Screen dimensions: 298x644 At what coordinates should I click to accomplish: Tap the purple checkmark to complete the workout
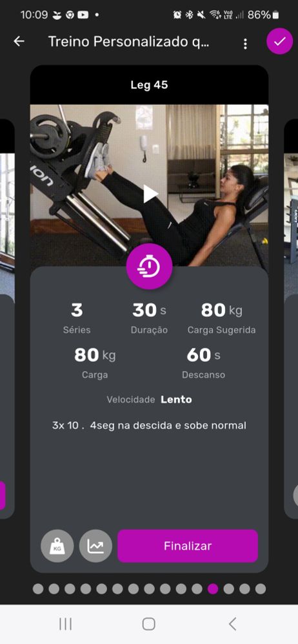pos(279,41)
